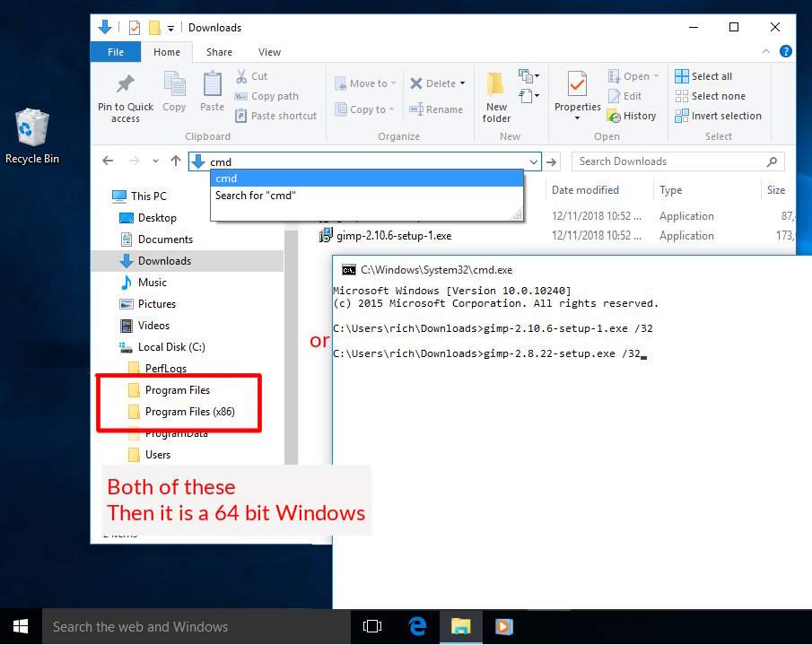Click Properties checkmark icon in title bar
Viewport: 812px width, 645px height.
[134, 28]
